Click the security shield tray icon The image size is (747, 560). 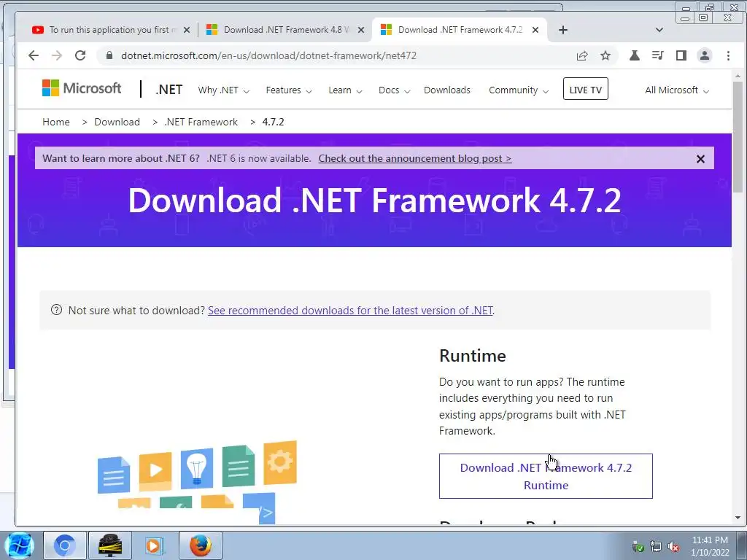click(638, 547)
